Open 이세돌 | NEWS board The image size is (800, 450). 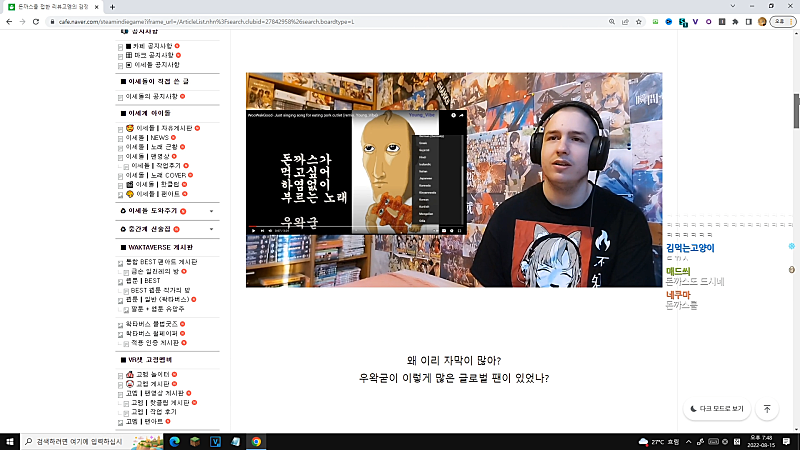coord(147,138)
